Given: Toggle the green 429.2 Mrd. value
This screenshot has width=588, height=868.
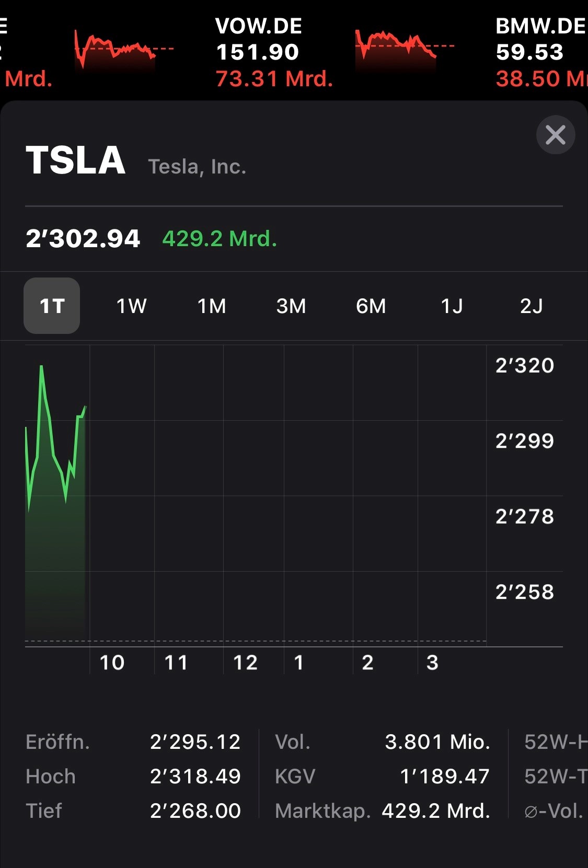Looking at the screenshot, I should pyautogui.click(x=220, y=239).
